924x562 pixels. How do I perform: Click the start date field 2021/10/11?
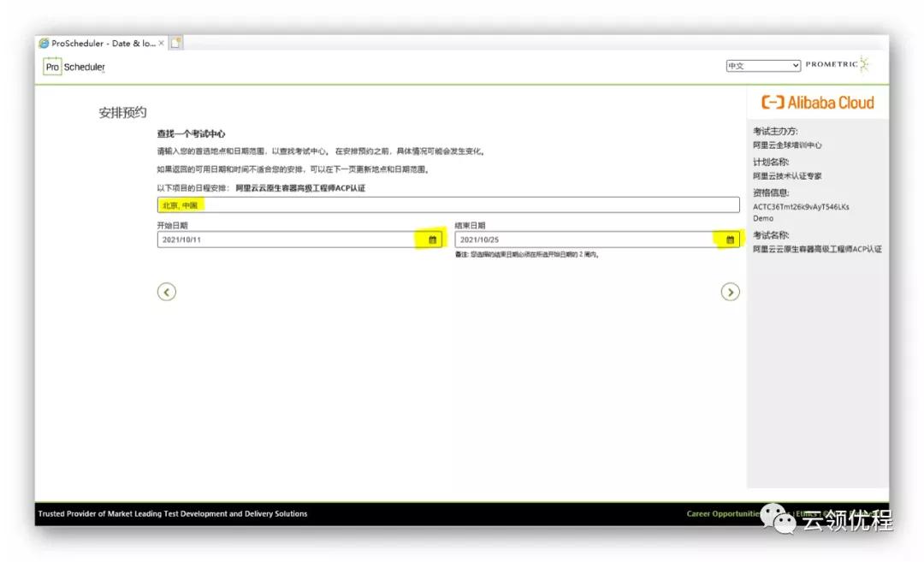click(x=300, y=240)
